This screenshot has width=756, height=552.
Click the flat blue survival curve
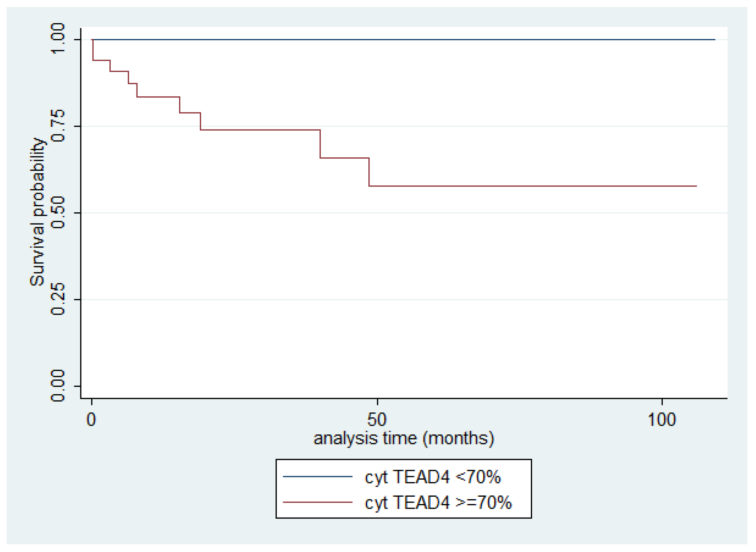[x=400, y=40]
